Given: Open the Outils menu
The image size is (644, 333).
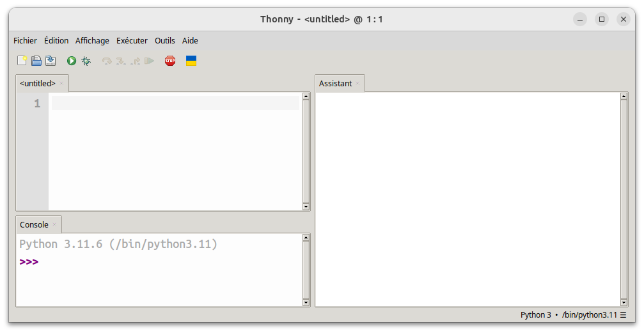Looking at the screenshot, I should (164, 40).
